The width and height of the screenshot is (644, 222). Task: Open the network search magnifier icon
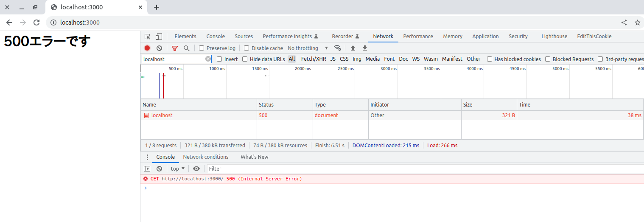point(186,48)
